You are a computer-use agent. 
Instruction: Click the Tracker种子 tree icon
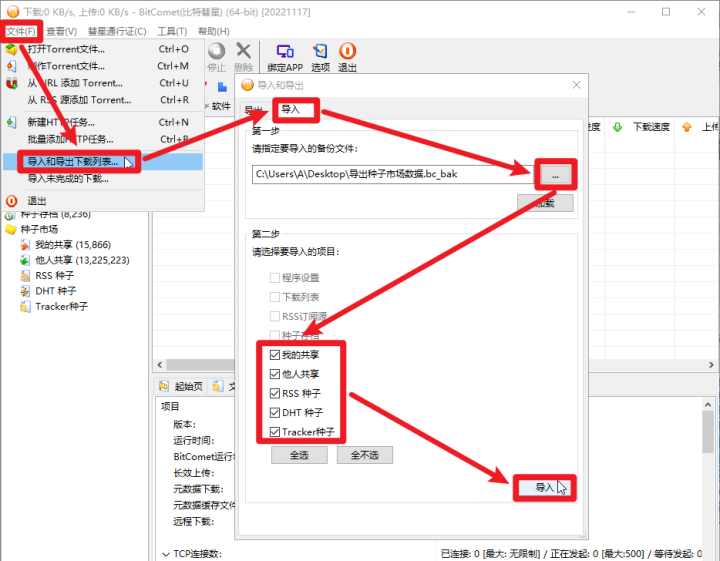pos(25,306)
